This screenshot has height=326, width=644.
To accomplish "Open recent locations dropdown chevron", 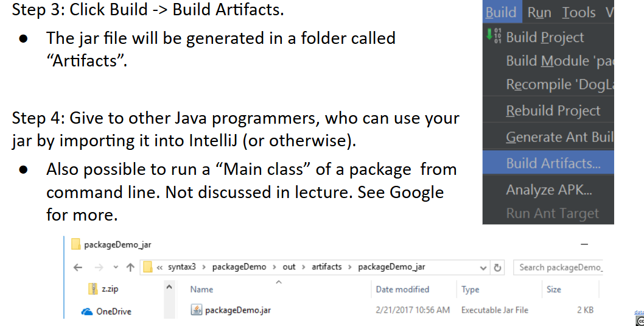I will (116, 268).
